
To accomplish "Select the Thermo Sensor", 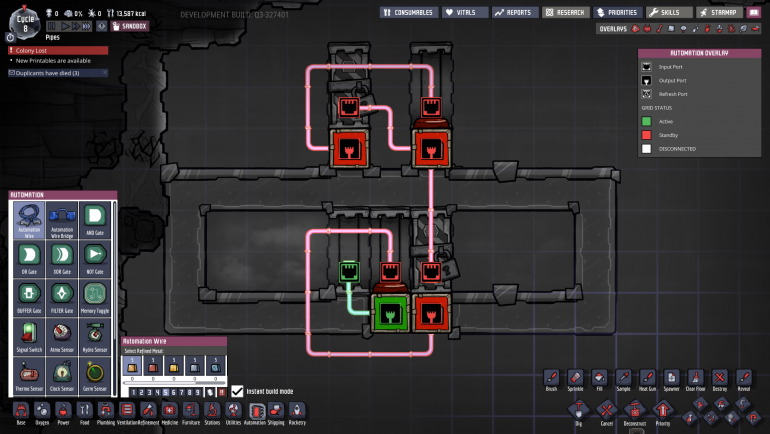I will 29,376.
